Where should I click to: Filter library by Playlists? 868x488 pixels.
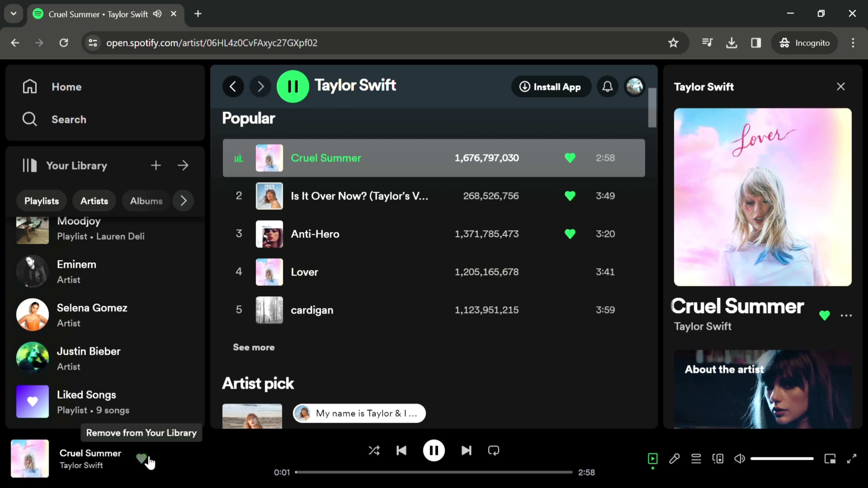41,201
